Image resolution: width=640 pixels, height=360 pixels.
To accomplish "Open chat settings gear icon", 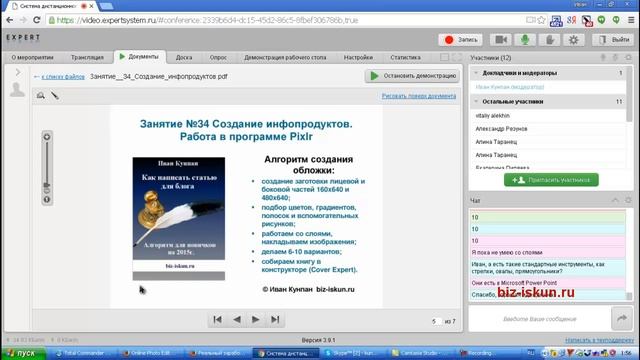I will [629, 200].
